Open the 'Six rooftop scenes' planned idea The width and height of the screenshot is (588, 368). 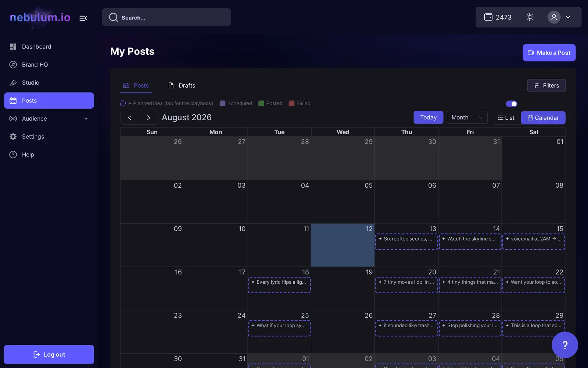coord(406,241)
